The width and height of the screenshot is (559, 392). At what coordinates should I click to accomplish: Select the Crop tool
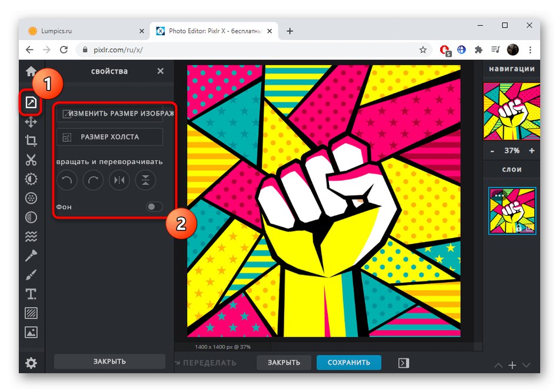(x=31, y=140)
